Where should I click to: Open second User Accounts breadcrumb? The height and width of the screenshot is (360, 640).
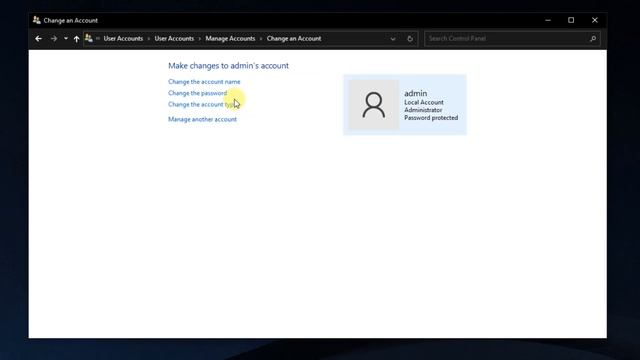point(174,38)
